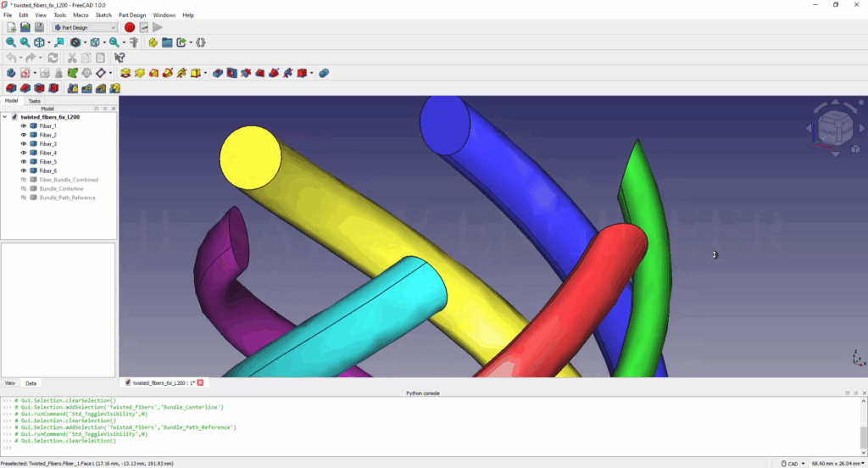The height and width of the screenshot is (468, 868).
Task: Open the Sketch menu
Action: pos(103,15)
